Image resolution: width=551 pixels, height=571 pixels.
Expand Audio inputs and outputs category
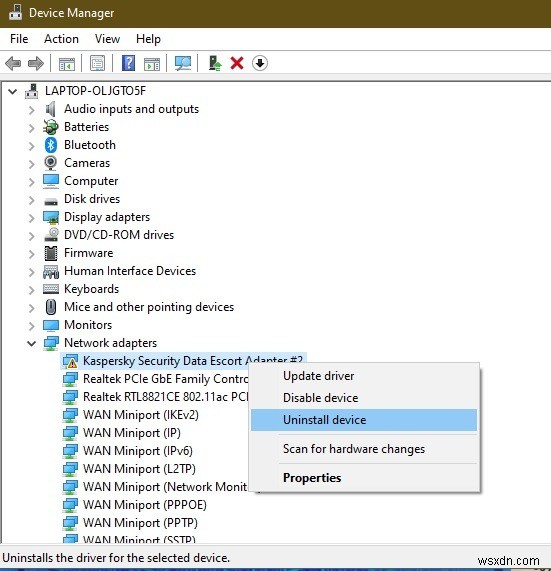click(x=32, y=110)
